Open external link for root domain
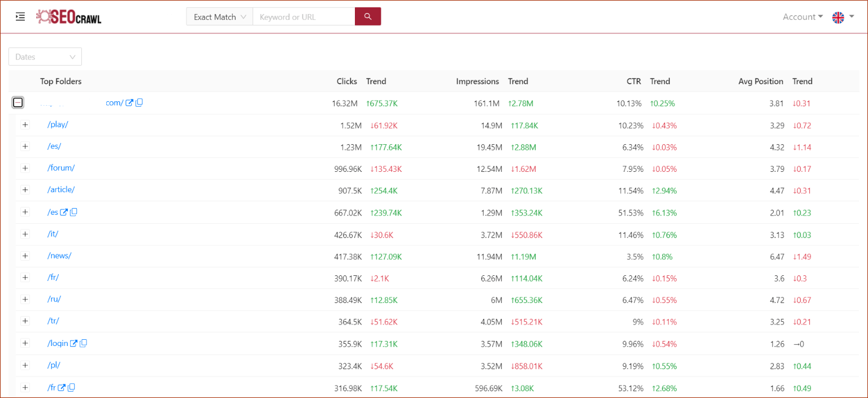Image resolution: width=868 pixels, height=398 pixels. coord(129,103)
